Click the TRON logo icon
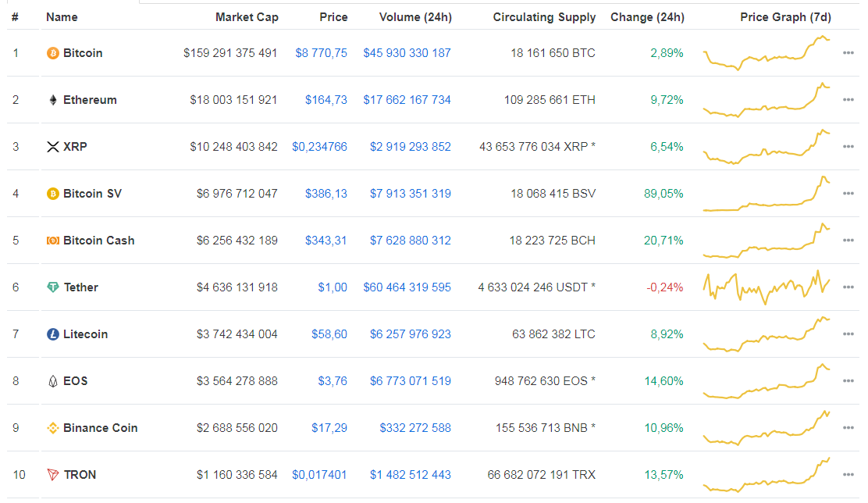The width and height of the screenshot is (868, 503). tap(52, 475)
